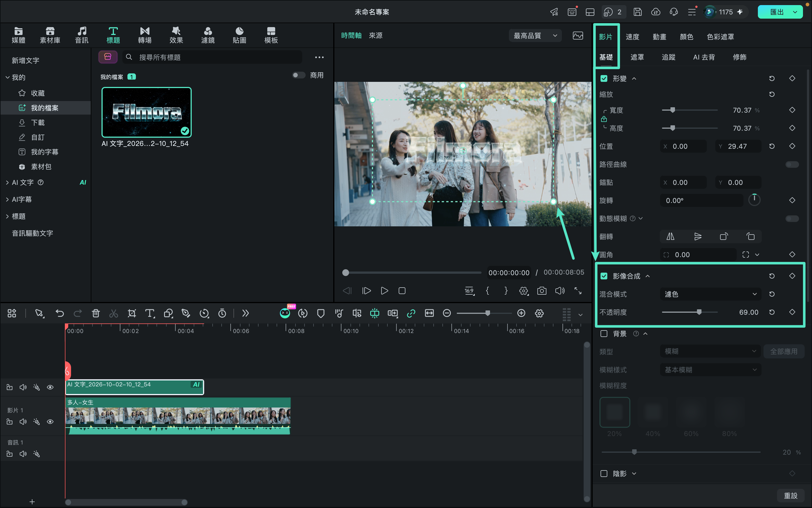Click the 不透明度 opacity slider
This screenshot has width=812, height=508.
pyautogui.click(x=690, y=312)
